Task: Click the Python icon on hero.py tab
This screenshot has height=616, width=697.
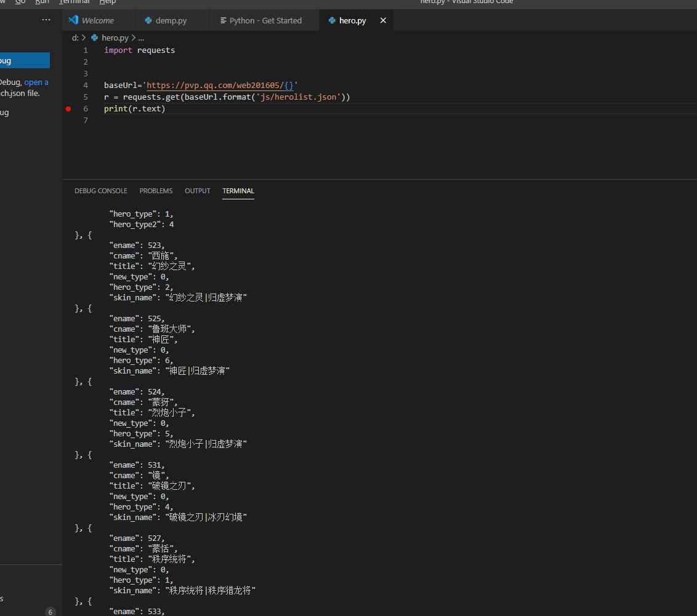Action: point(332,20)
